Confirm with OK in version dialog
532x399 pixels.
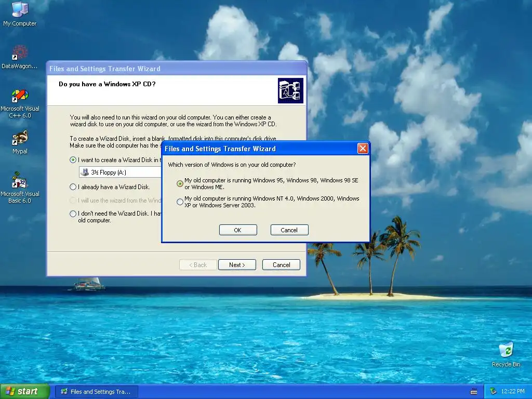[238, 230]
